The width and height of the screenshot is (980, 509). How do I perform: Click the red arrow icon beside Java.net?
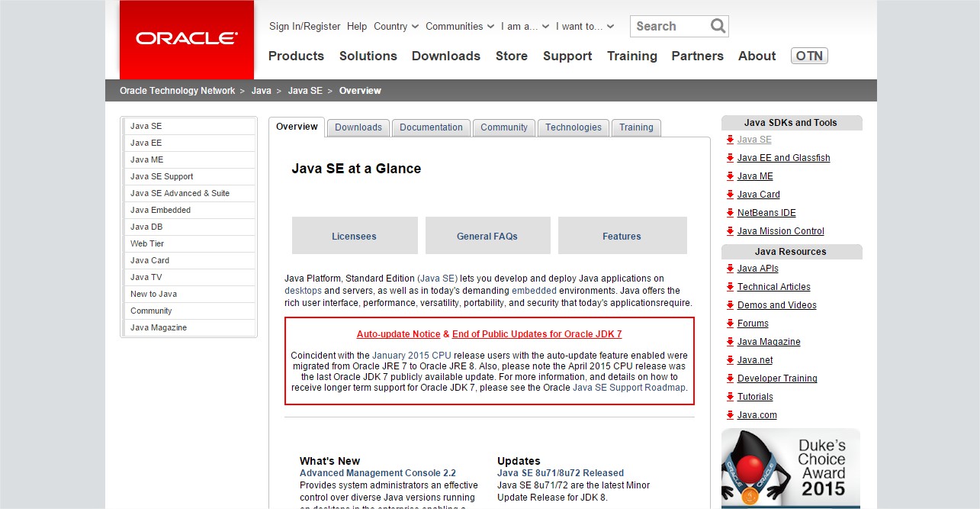(730, 360)
